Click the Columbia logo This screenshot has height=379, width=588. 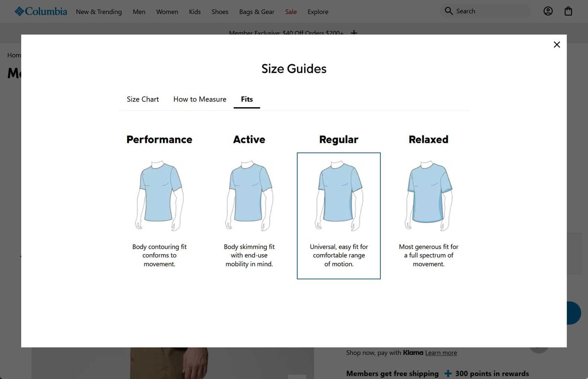41,11
